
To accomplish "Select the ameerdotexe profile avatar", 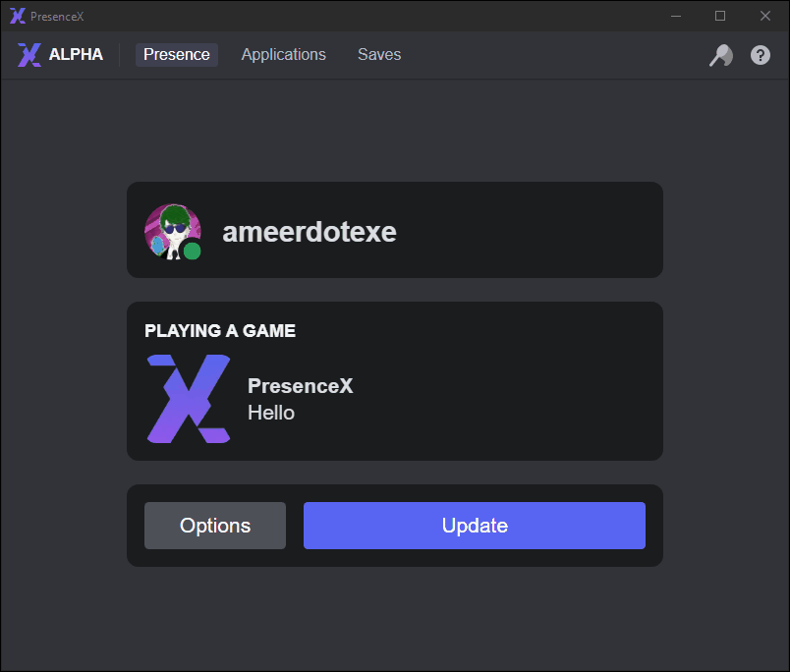I will [x=173, y=229].
